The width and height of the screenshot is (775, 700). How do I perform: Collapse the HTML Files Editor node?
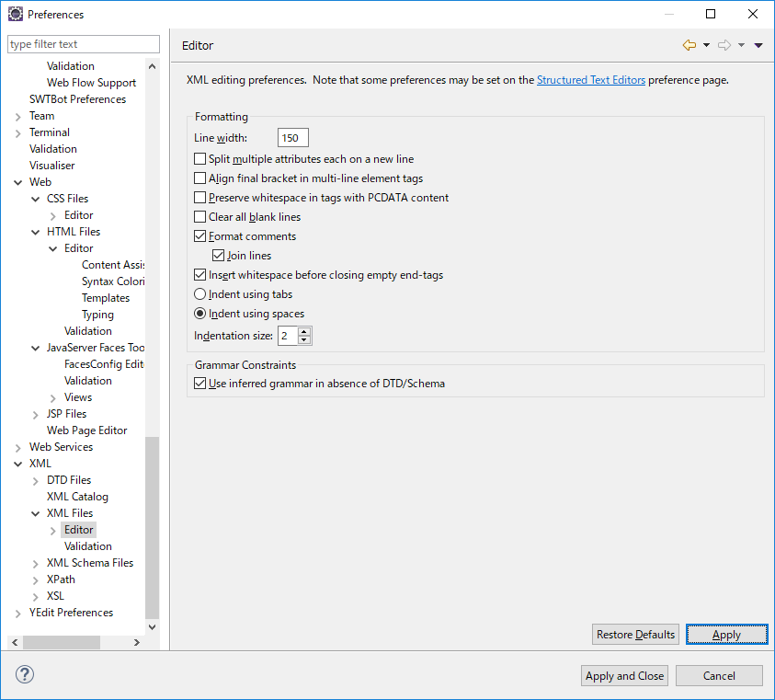53,249
